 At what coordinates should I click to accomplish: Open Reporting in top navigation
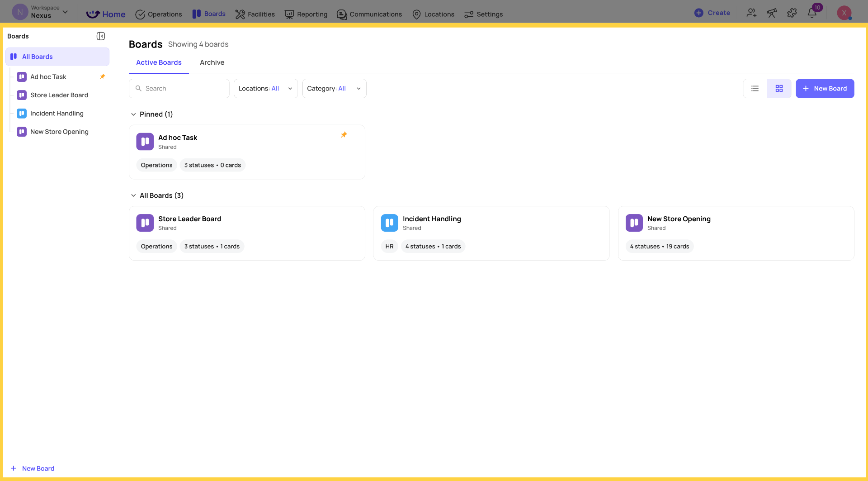(306, 14)
